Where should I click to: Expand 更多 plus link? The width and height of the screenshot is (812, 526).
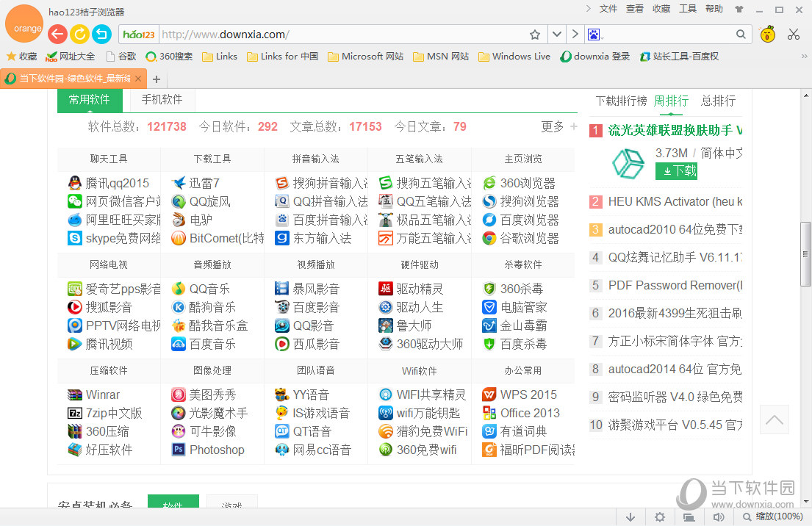click(558, 126)
